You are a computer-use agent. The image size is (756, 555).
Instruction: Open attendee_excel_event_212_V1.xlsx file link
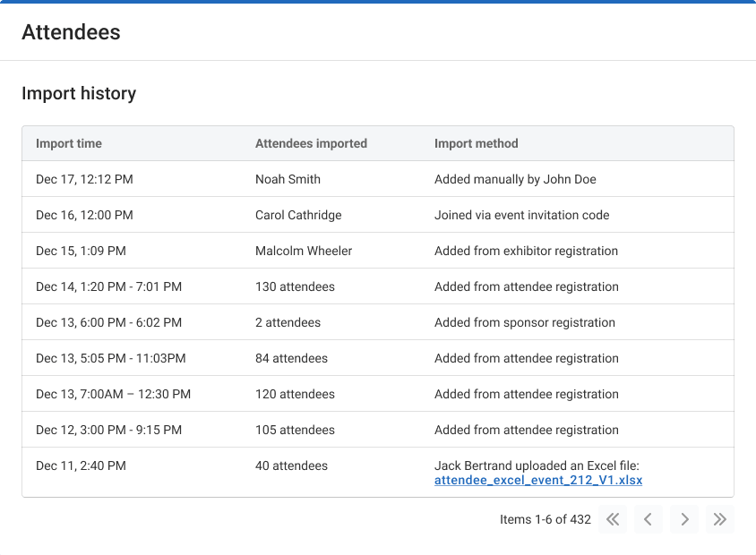(x=538, y=480)
